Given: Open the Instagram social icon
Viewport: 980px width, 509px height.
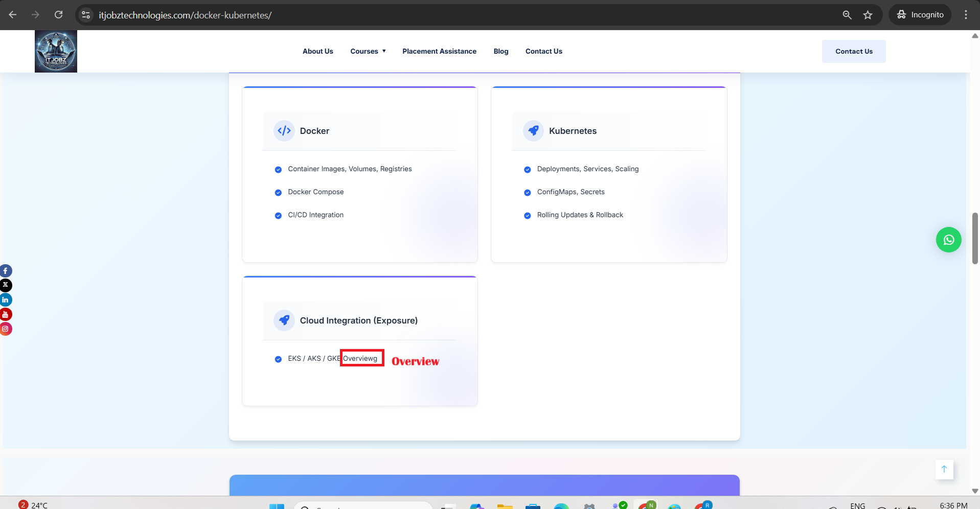Looking at the screenshot, I should click(6, 329).
